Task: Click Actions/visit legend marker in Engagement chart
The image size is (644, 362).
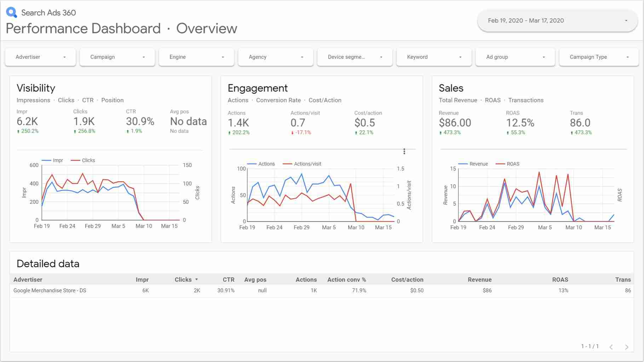Action: 287,164
